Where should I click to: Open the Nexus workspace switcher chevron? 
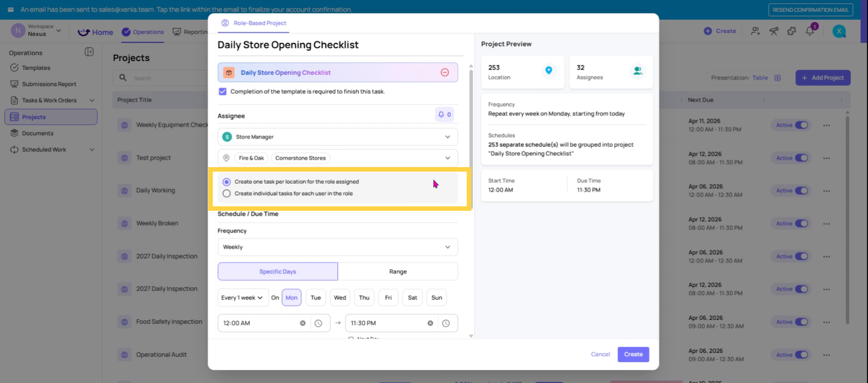tap(59, 31)
